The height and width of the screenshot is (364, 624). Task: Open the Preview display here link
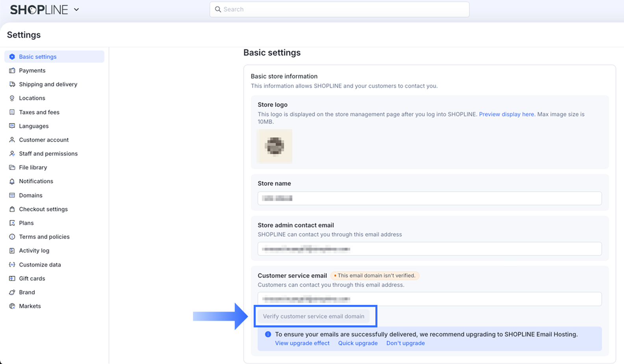(506, 114)
